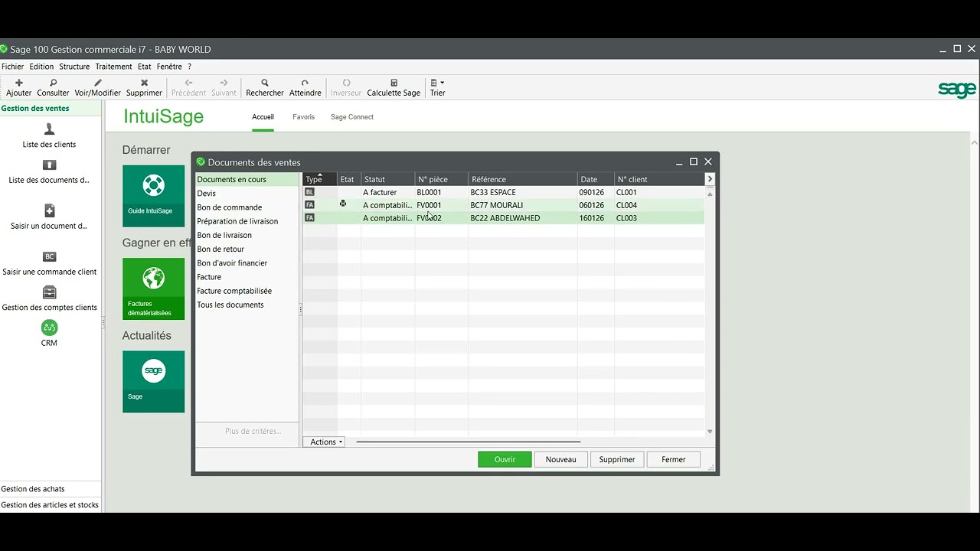
Task: Click the Sage logo at top right
Action: (x=957, y=90)
